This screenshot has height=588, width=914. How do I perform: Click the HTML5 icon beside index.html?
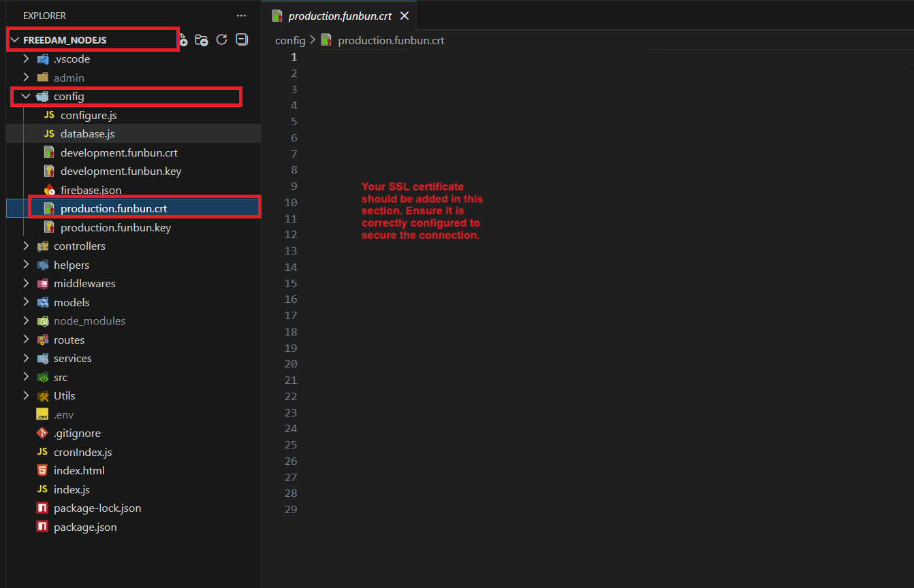42,471
